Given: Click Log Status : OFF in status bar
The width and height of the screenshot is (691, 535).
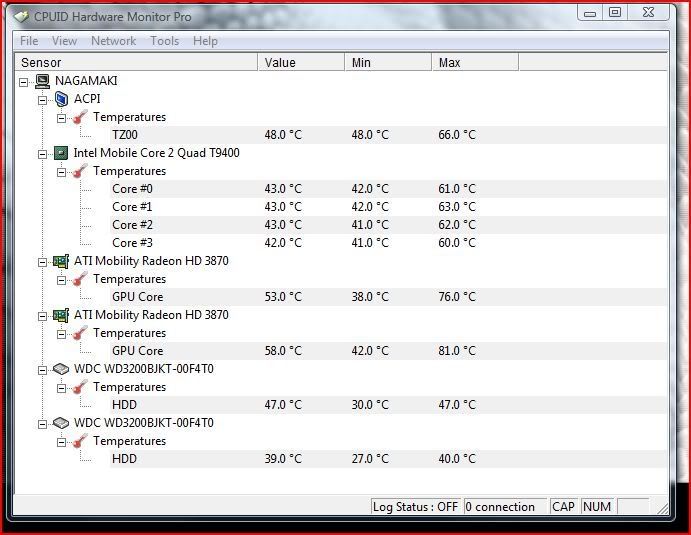Looking at the screenshot, I should [416, 507].
